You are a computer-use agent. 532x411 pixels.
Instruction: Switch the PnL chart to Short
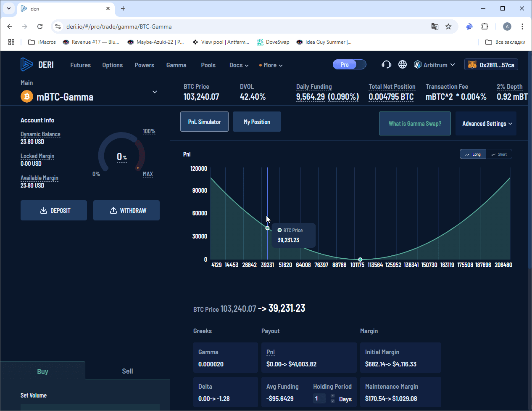499,154
